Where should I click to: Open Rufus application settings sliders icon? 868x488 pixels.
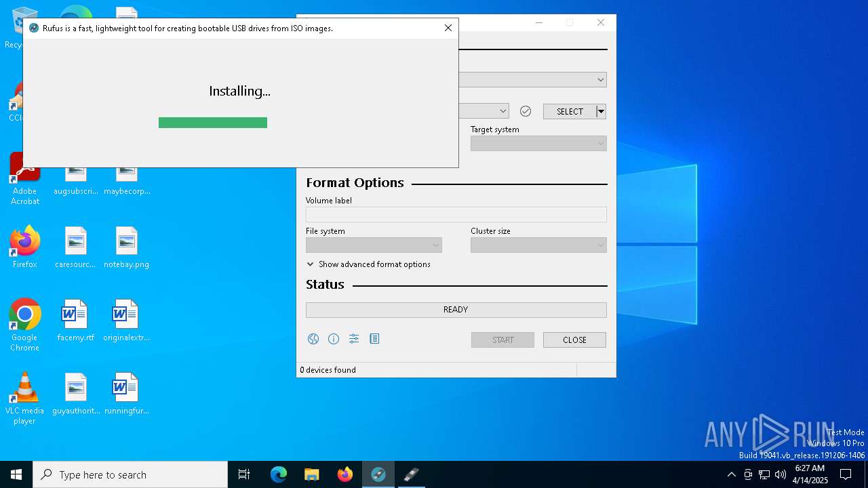[x=354, y=339]
